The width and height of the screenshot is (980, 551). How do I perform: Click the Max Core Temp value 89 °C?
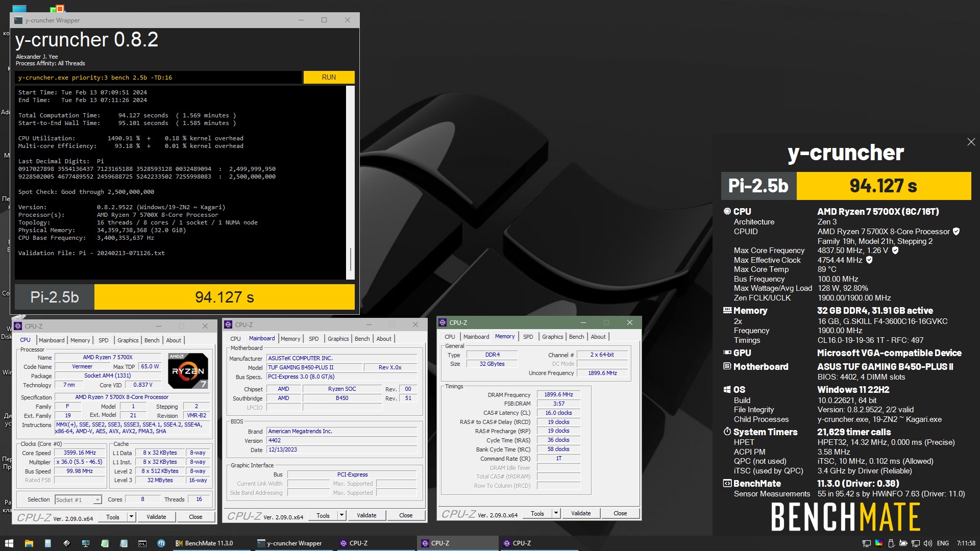(827, 269)
